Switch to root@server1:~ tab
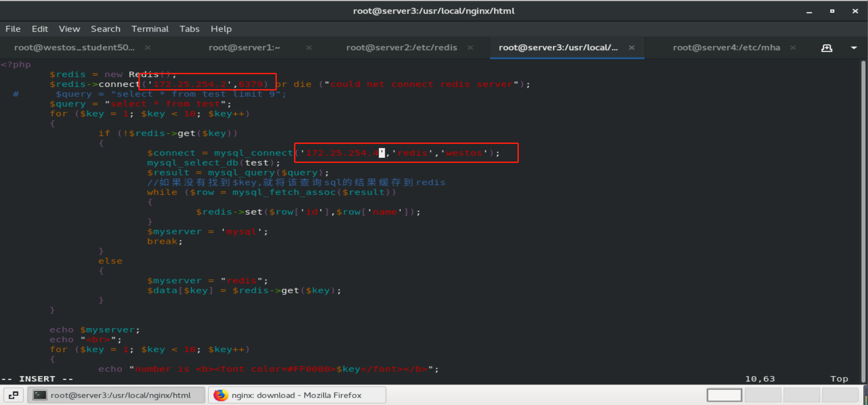Screen dimensions: 868x405 point(244,48)
